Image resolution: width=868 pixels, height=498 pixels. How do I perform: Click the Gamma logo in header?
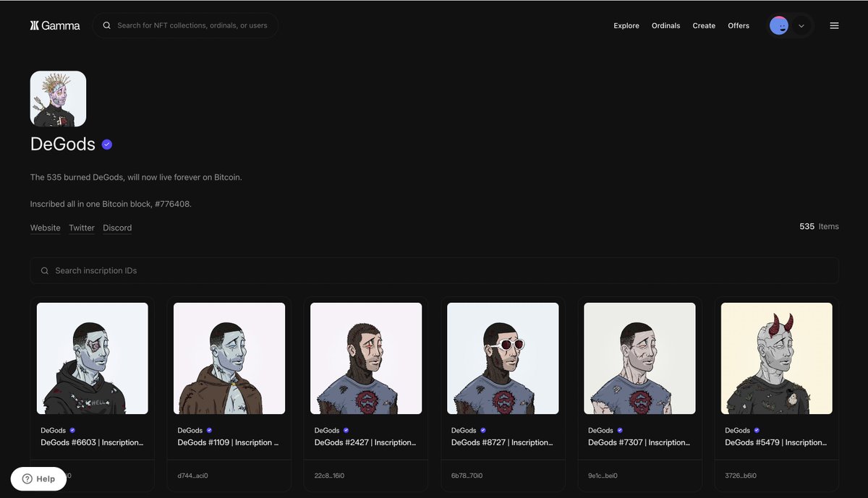coord(55,25)
